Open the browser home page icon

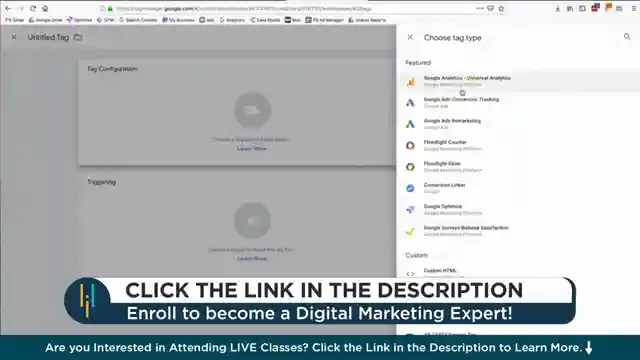45,9
